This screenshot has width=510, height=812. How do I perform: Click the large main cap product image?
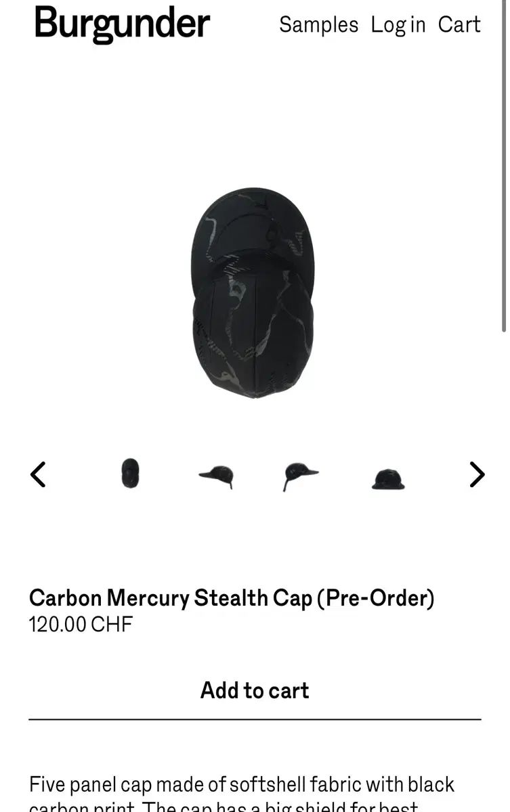253,293
